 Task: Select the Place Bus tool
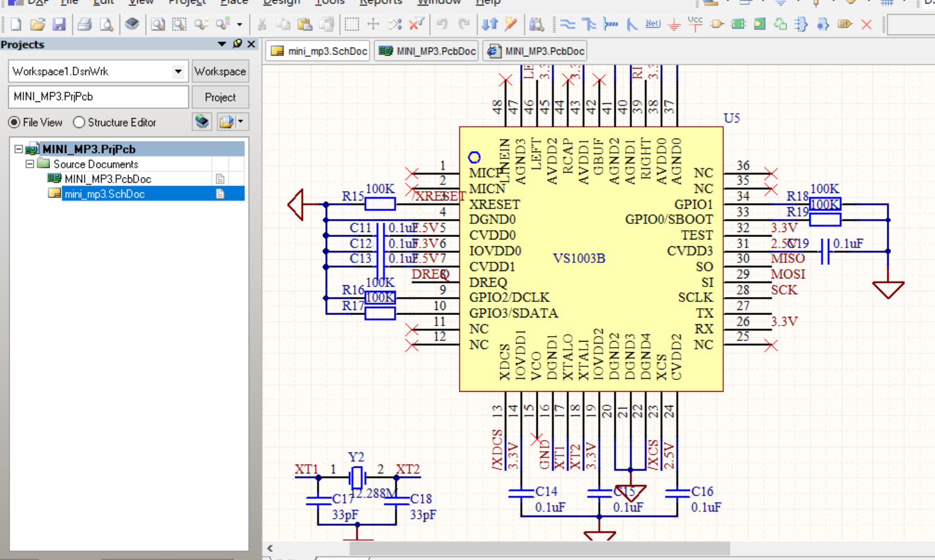coord(588,24)
